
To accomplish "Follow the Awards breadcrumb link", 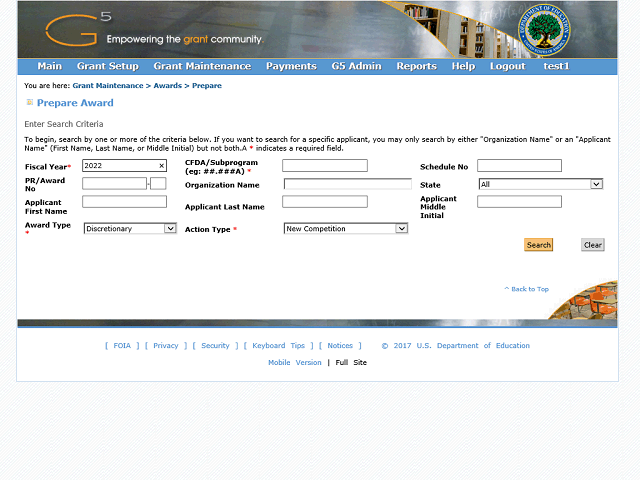I will tap(167, 86).
